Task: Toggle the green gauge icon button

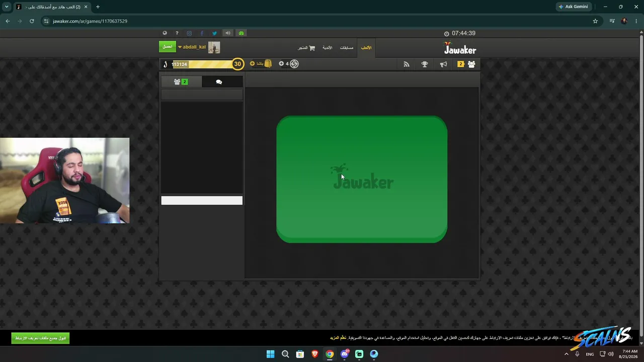Action: (x=242, y=33)
